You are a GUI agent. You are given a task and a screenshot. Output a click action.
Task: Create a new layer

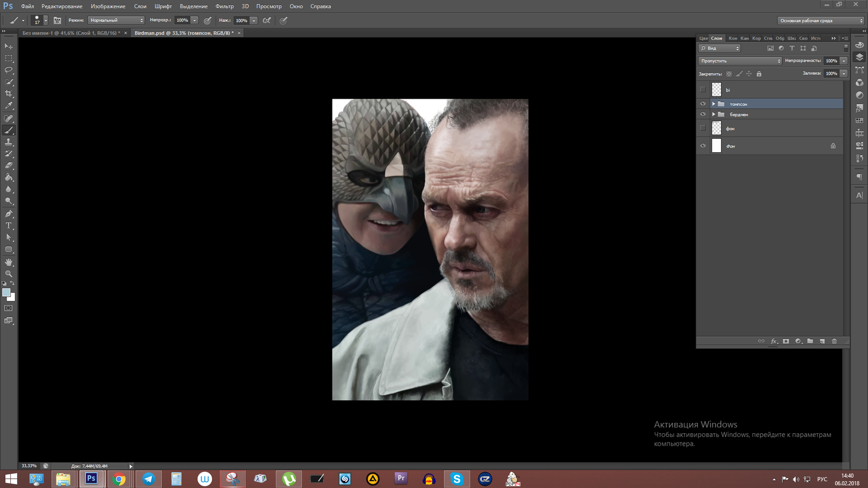click(822, 341)
